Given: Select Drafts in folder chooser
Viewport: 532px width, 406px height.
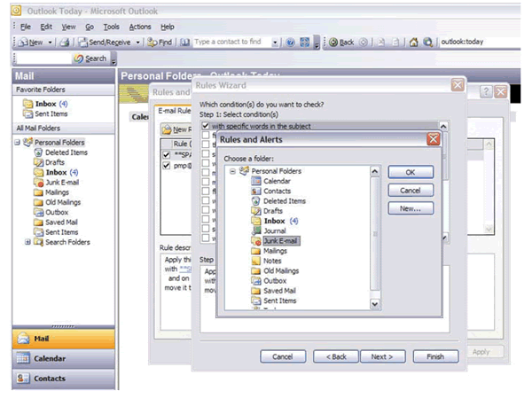Looking at the screenshot, I should pyautogui.click(x=267, y=211).
